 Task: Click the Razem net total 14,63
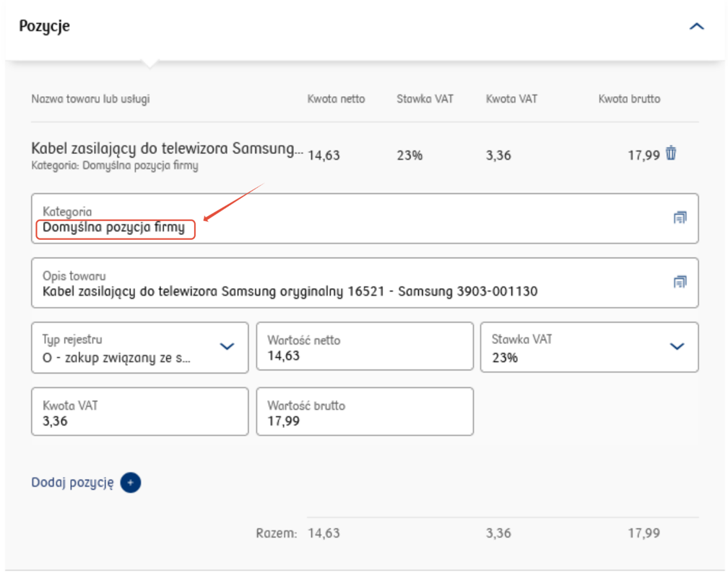click(x=324, y=533)
